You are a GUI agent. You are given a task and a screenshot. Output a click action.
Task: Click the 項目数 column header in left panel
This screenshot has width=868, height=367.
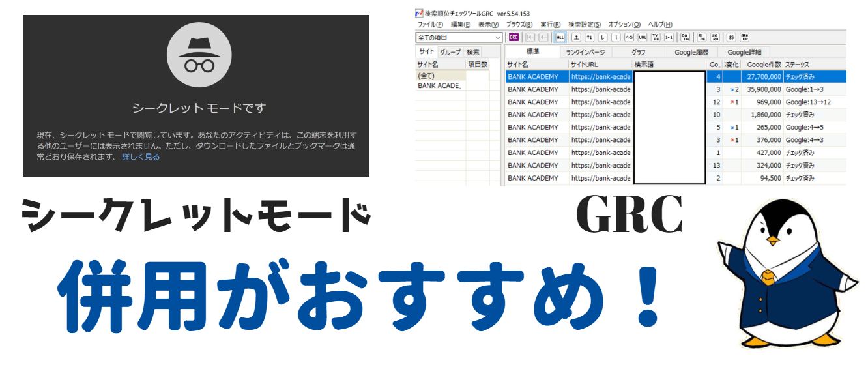(x=478, y=65)
